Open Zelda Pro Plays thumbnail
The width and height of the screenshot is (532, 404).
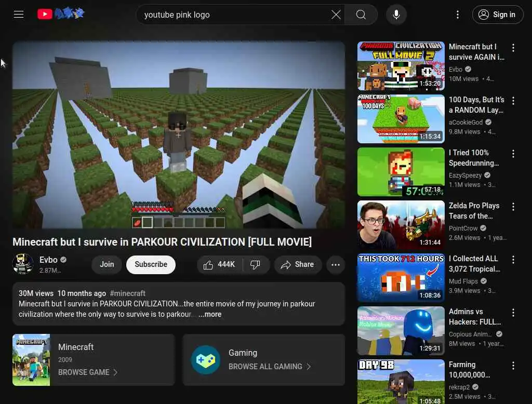[x=401, y=224]
